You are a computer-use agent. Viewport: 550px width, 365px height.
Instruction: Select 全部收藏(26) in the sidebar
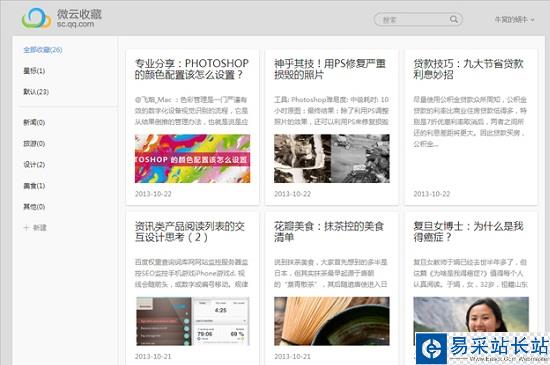43,50
